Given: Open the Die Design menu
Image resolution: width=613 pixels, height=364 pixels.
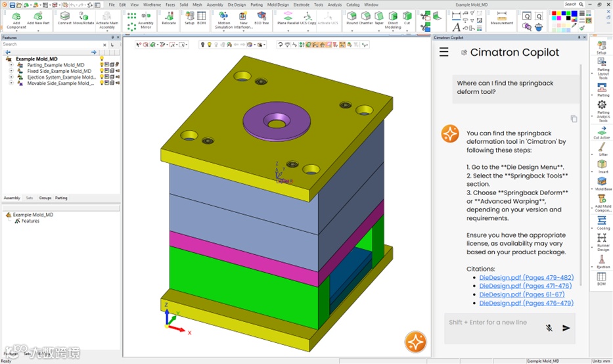Looking at the screenshot, I should pyautogui.click(x=237, y=5).
